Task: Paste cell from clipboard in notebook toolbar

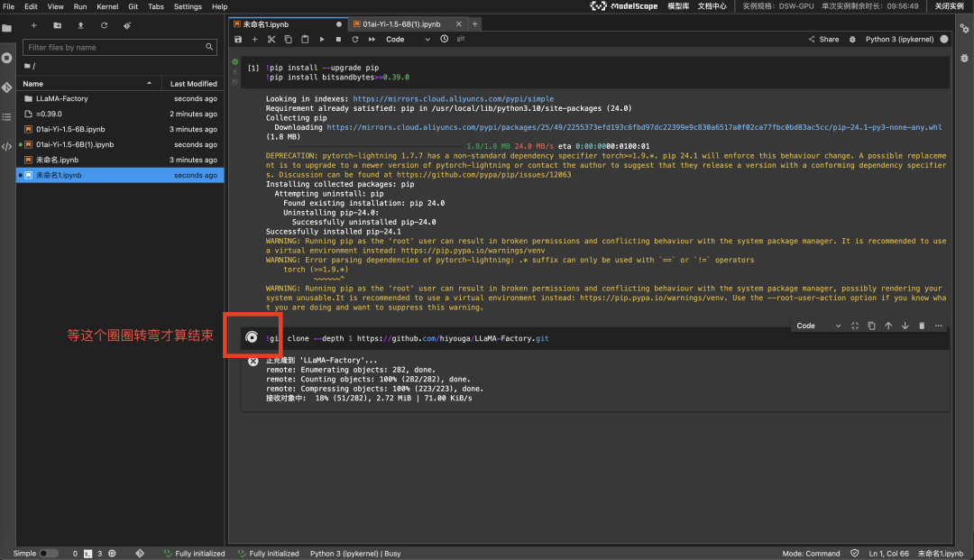Action: 305,39
